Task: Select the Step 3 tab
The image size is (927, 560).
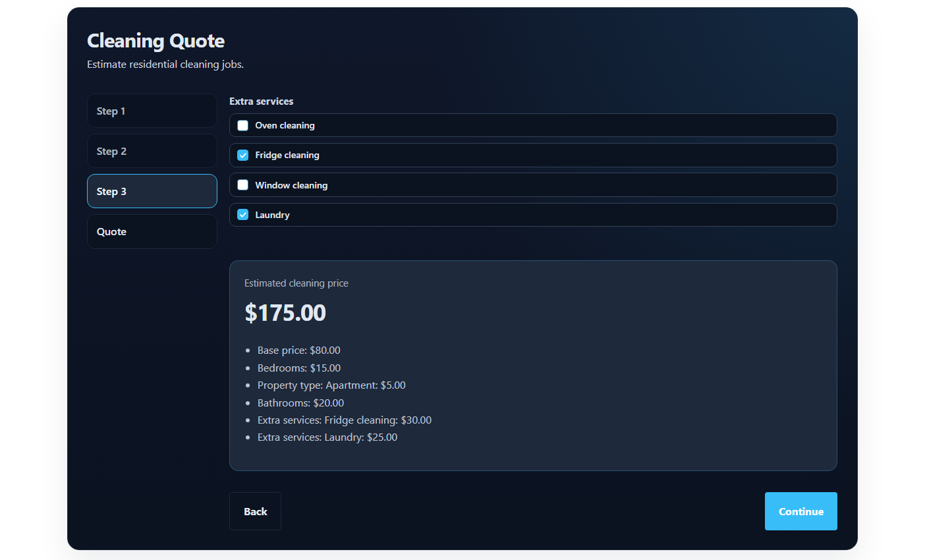Action: [152, 191]
